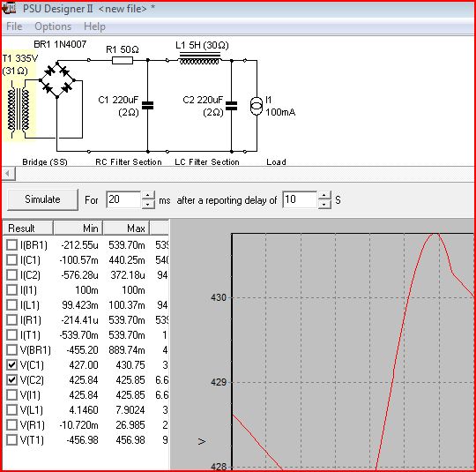476x472 pixels.
Task: Open the Options menu
Action: point(53,26)
